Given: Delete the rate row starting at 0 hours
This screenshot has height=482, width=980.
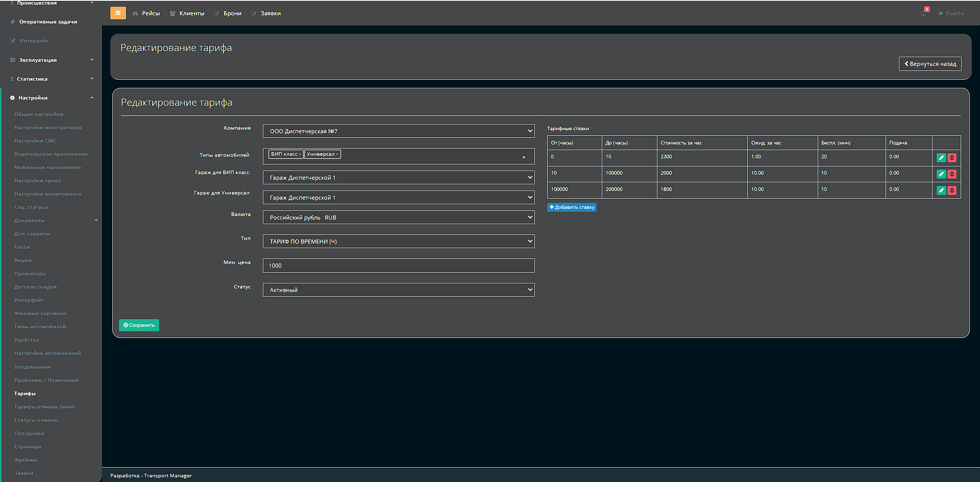Looking at the screenshot, I should coord(952,158).
